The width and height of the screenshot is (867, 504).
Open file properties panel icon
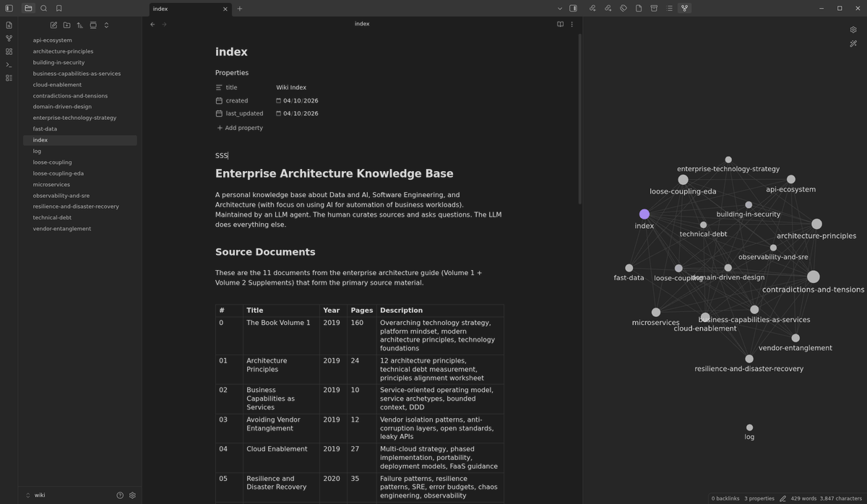[639, 9]
